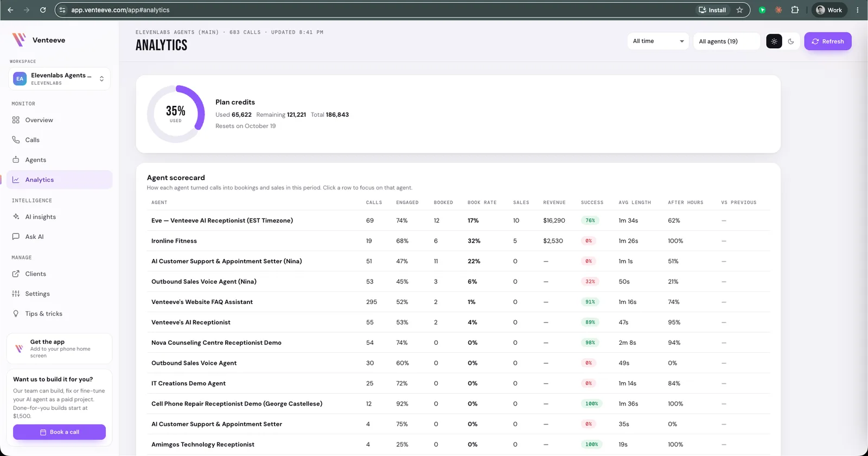Image resolution: width=868 pixels, height=456 pixels.
Task: Click the red bug extension icon
Action: pyautogui.click(x=778, y=10)
